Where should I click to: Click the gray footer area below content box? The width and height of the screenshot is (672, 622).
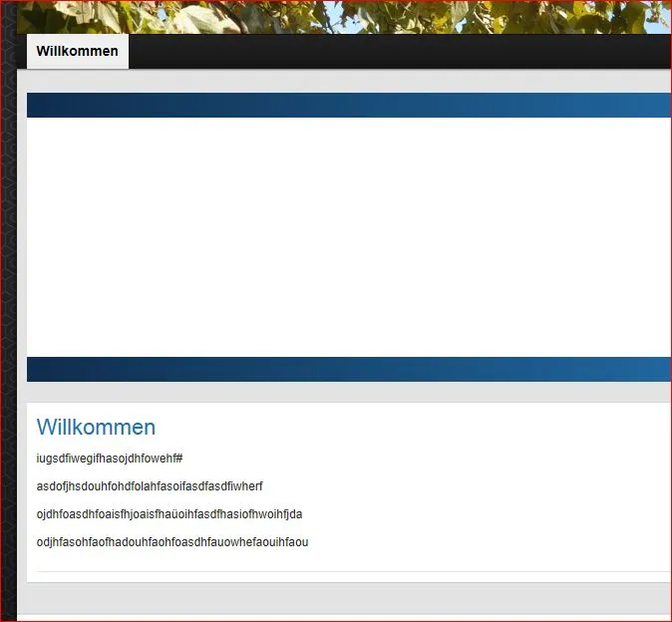click(x=344, y=599)
